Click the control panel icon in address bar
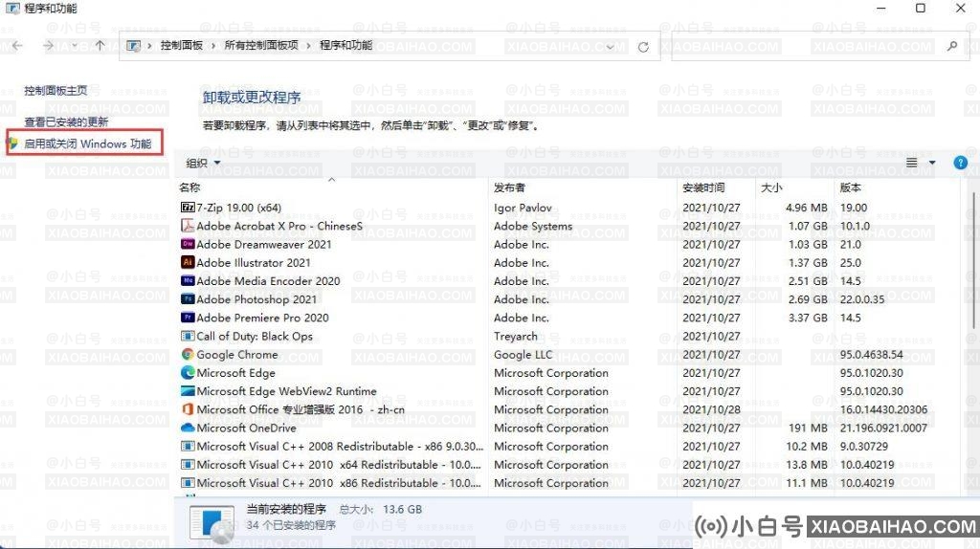The image size is (980, 549). click(x=133, y=46)
